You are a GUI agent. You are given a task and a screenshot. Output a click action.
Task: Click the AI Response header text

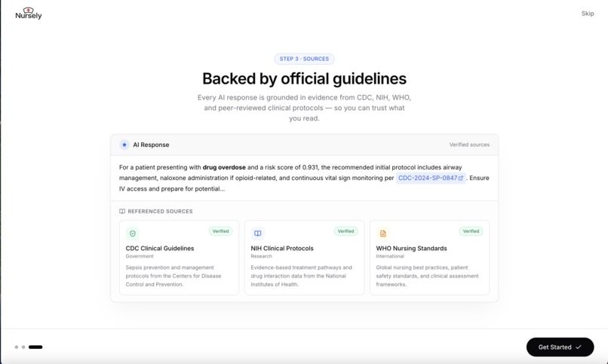(x=151, y=145)
